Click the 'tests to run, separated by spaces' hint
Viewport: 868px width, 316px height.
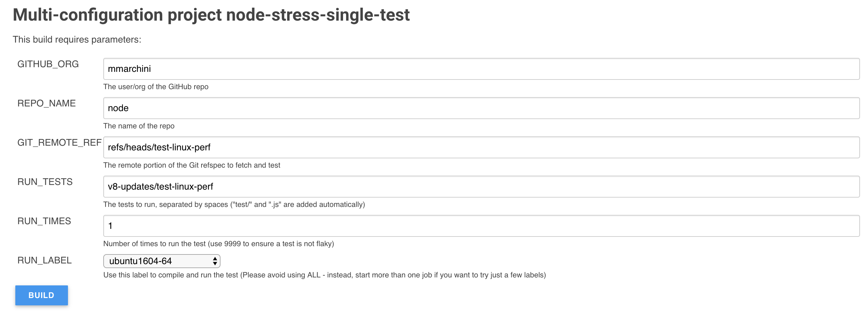(234, 205)
